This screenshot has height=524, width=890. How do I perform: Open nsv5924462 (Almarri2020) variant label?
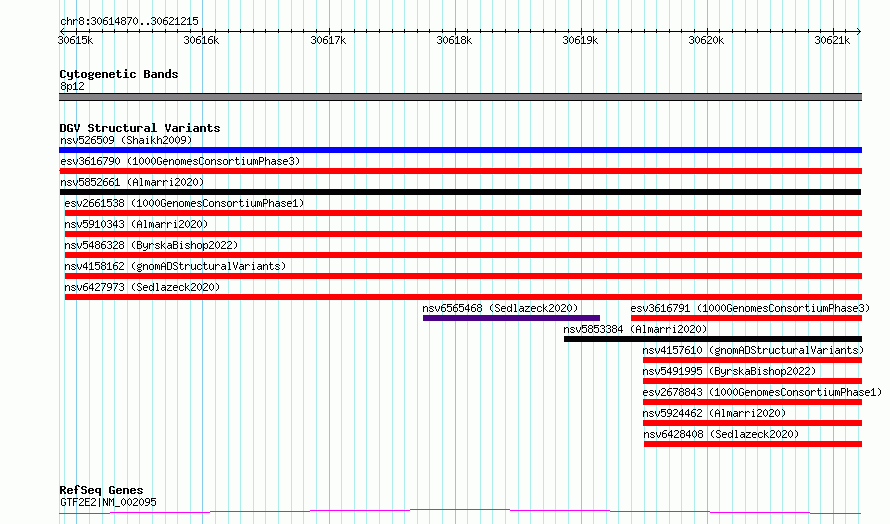tap(714, 413)
